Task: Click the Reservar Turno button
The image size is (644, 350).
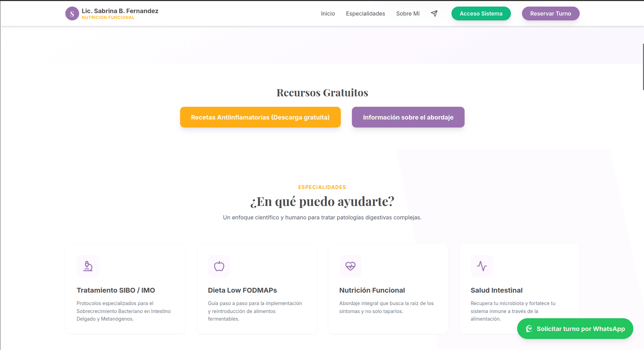Action: [551, 13]
